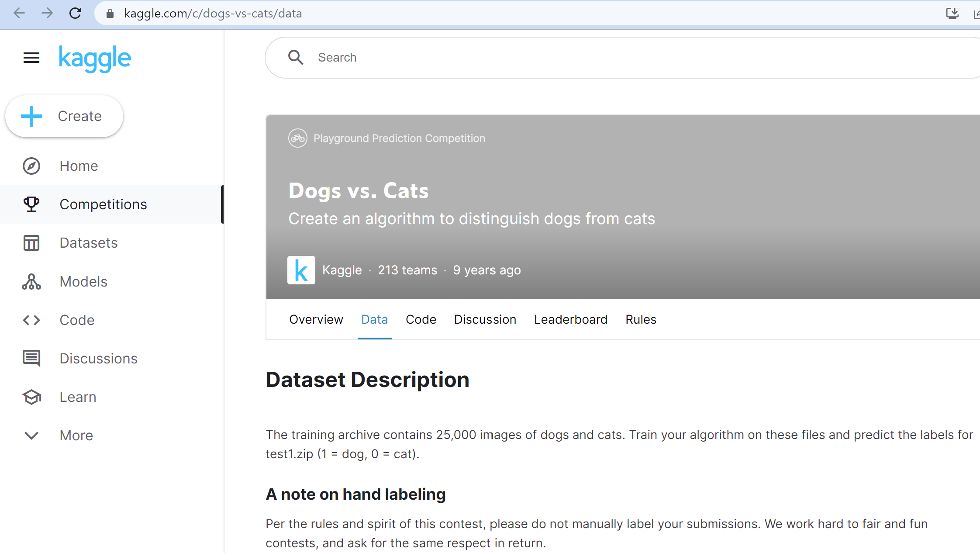Click Playground Prediction Competition label
Screen dimensions: 980x553
tap(399, 138)
